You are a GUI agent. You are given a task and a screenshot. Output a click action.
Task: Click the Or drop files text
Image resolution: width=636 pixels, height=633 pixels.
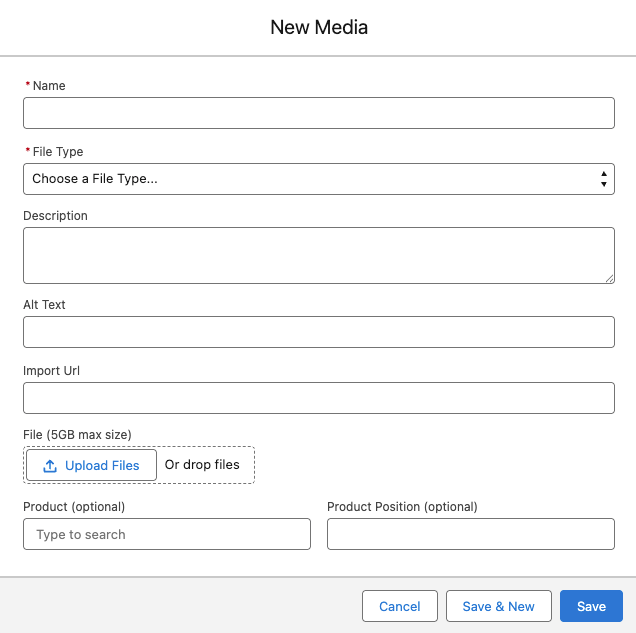tap(202, 464)
